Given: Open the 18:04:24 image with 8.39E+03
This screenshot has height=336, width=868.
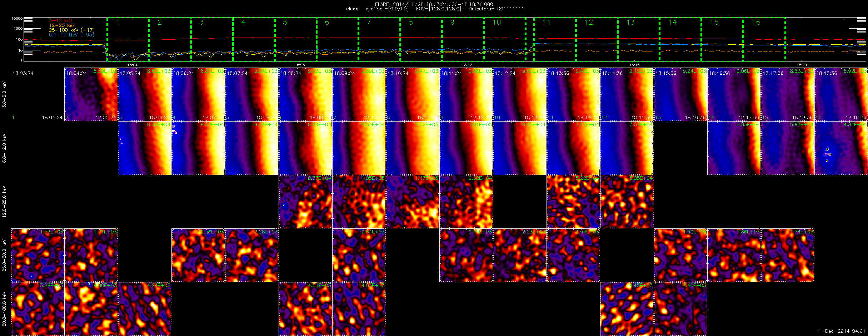Looking at the screenshot, I should pyautogui.click(x=91, y=94).
